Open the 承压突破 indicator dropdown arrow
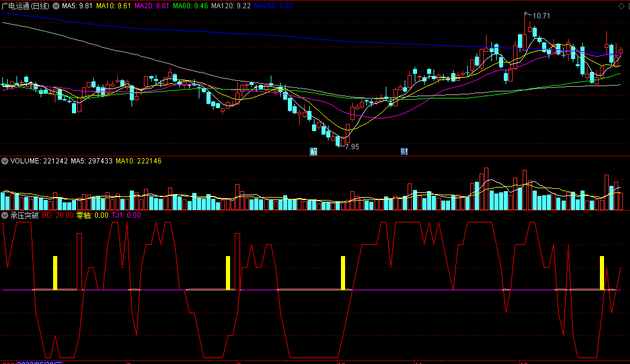Viewport: 630px width, 364px height. pos(5,215)
